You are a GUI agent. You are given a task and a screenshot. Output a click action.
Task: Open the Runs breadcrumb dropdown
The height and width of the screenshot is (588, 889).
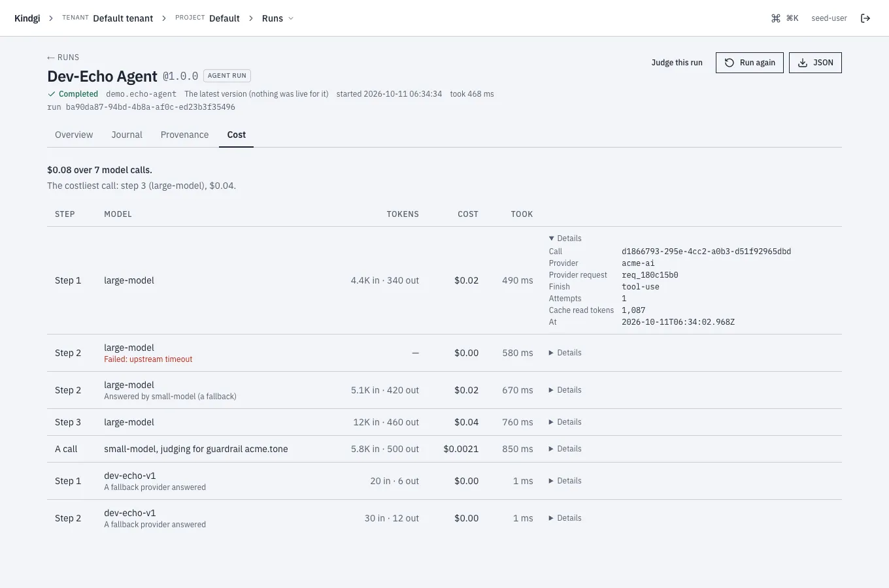[x=278, y=18]
